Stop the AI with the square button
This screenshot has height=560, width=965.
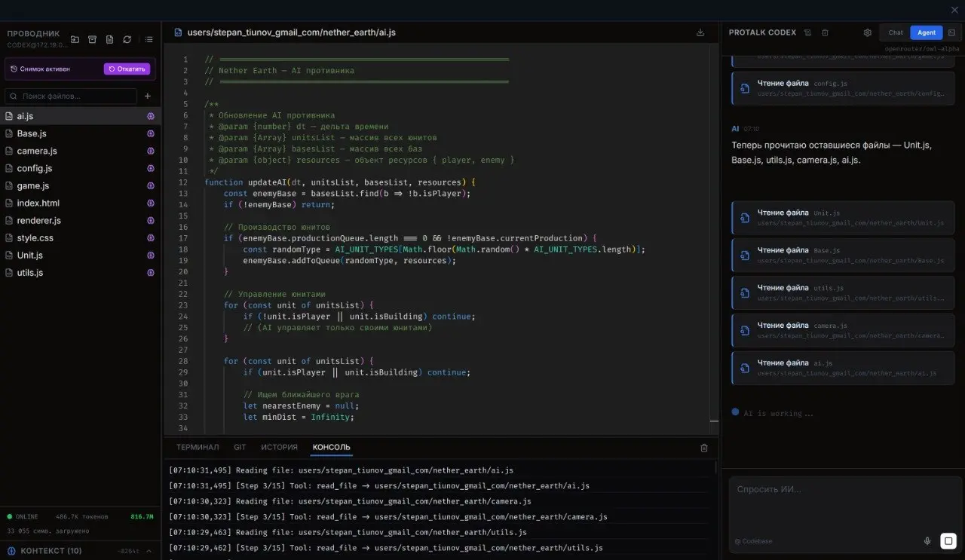[948, 540]
